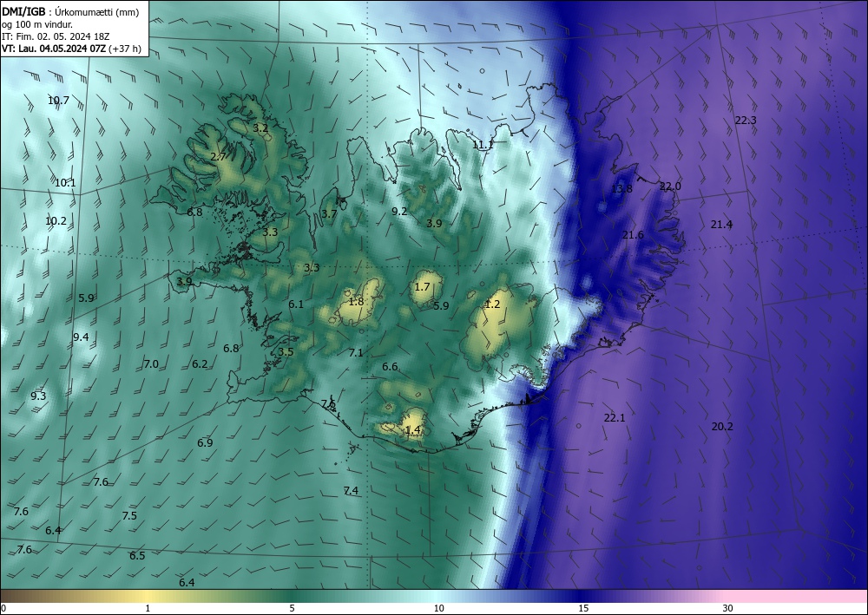Click the (+37 h) forecast offset text

125,49
